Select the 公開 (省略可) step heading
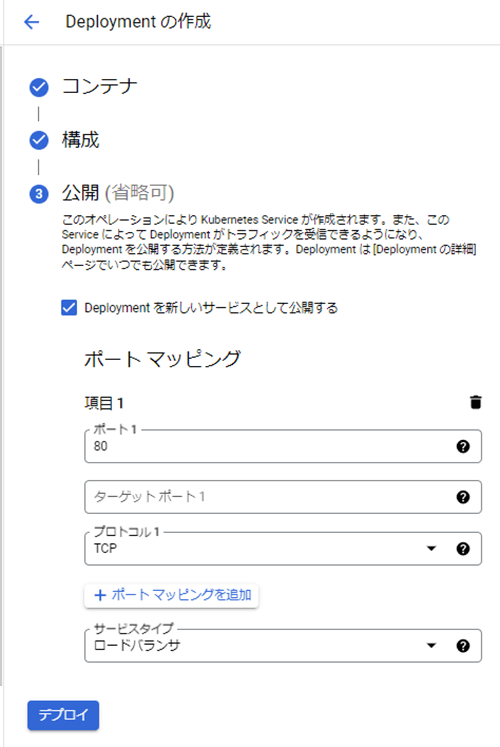This screenshot has height=747, width=500. pyautogui.click(x=118, y=193)
